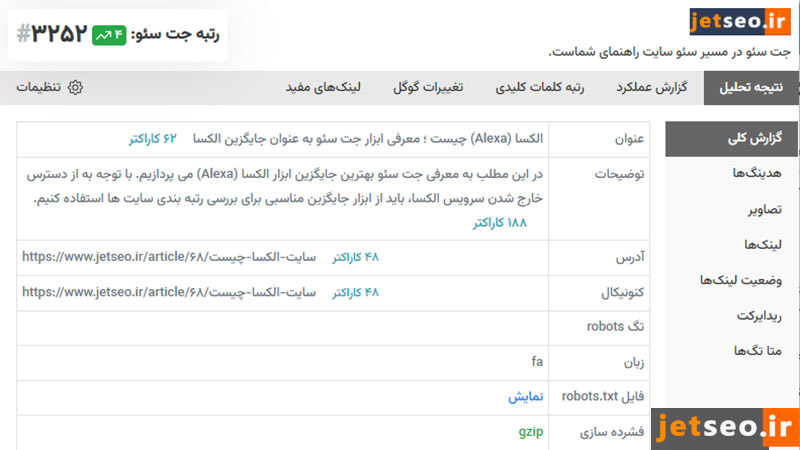The width and height of the screenshot is (800, 450).
Task: Click the زبان row label
Action: pyautogui.click(x=634, y=362)
